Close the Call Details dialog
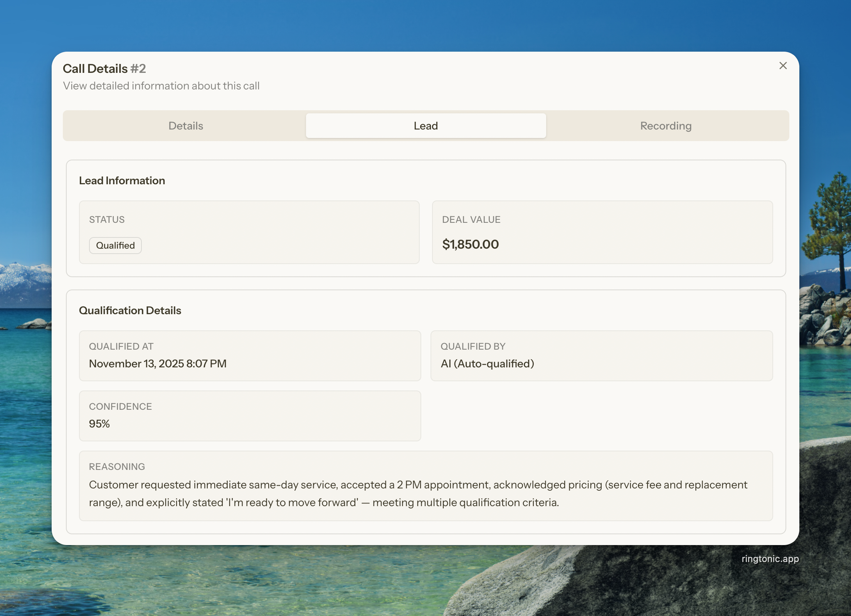This screenshot has width=851, height=616. tap(783, 66)
